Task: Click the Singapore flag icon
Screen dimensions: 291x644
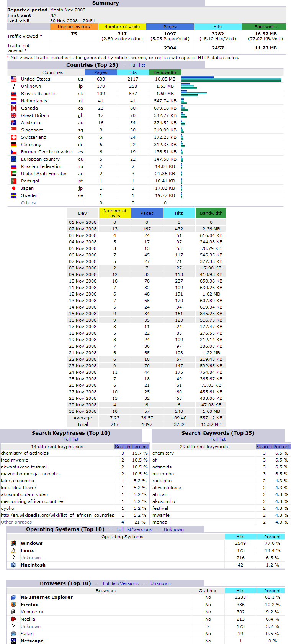Action: 14,130
